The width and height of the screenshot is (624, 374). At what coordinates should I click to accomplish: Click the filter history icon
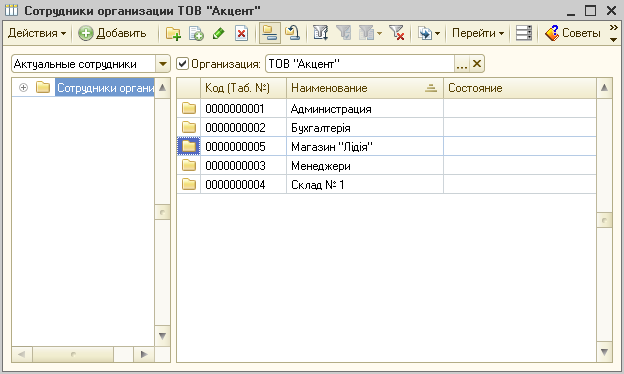pos(366,33)
